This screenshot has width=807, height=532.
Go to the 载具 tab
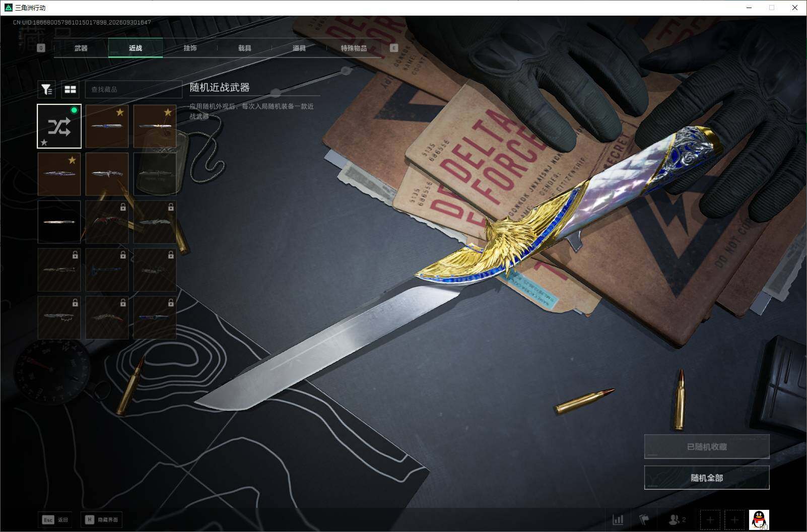245,48
